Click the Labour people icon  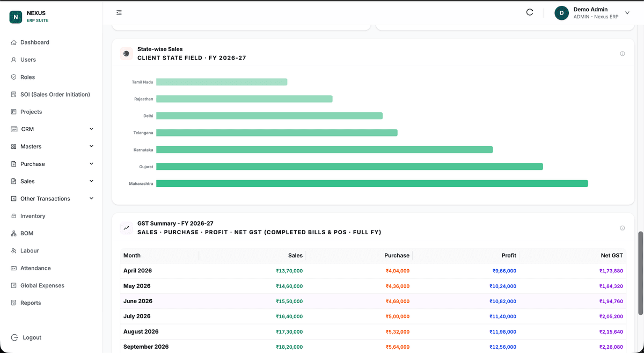(x=13, y=251)
